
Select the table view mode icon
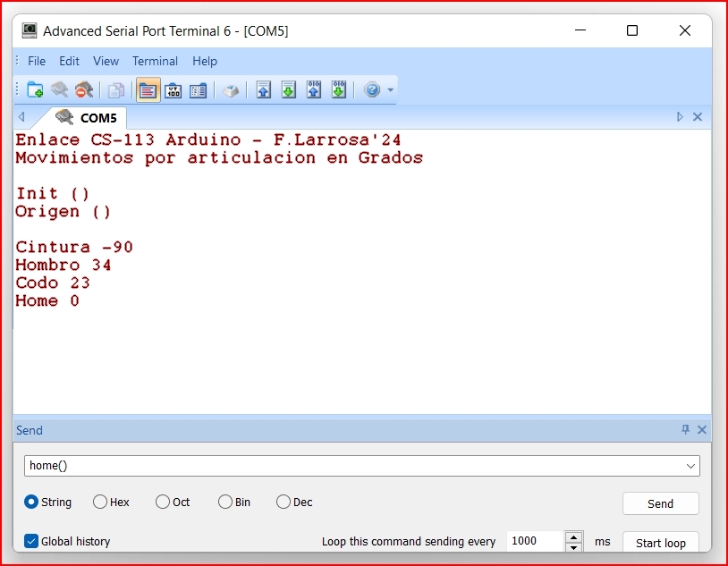click(x=199, y=90)
